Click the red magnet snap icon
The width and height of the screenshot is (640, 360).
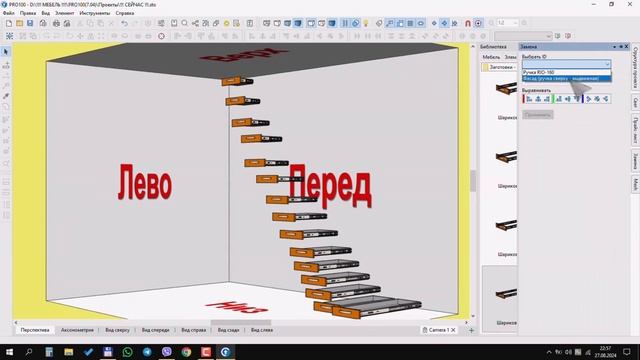(x=468, y=23)
